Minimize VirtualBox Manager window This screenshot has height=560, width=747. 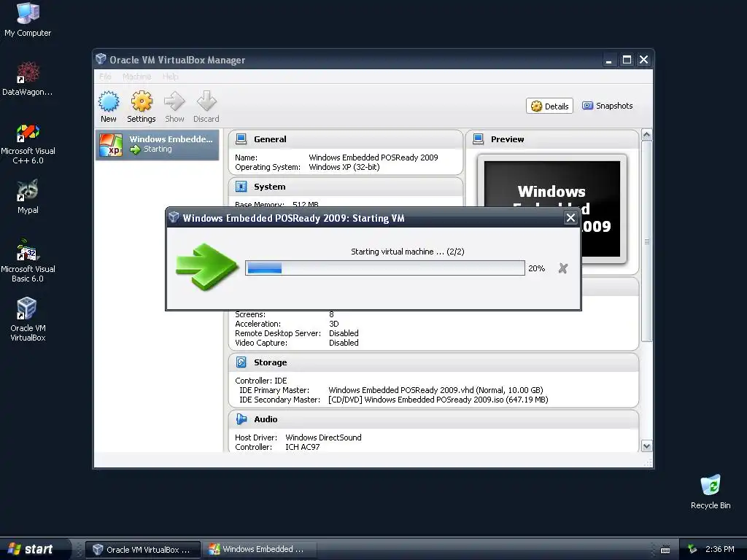click(x=608, y=60)
